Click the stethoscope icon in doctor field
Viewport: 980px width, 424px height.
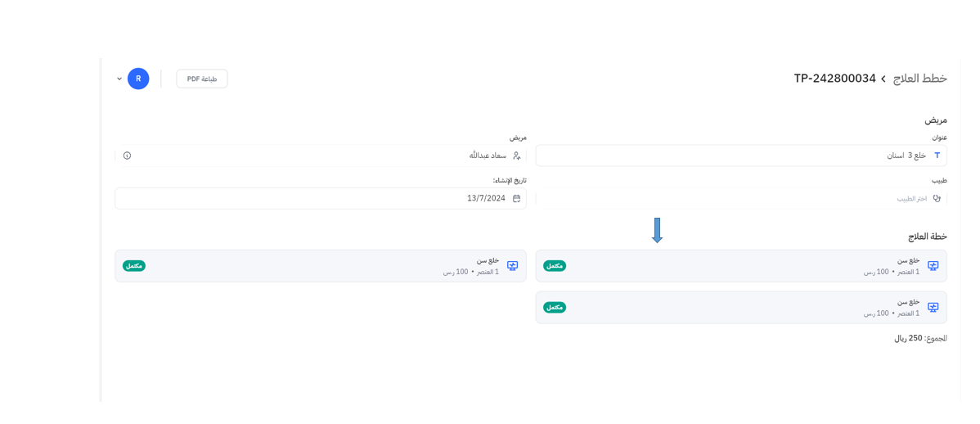coord(937,199)
